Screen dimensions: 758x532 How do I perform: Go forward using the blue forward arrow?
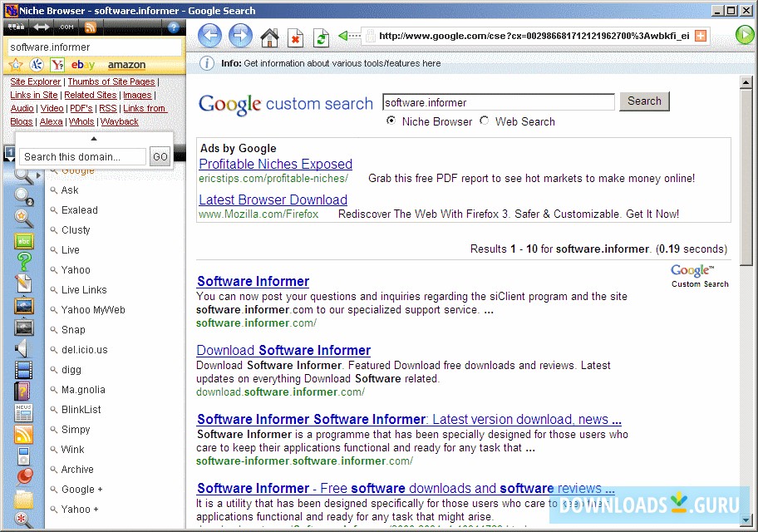[x=240, y=35]
